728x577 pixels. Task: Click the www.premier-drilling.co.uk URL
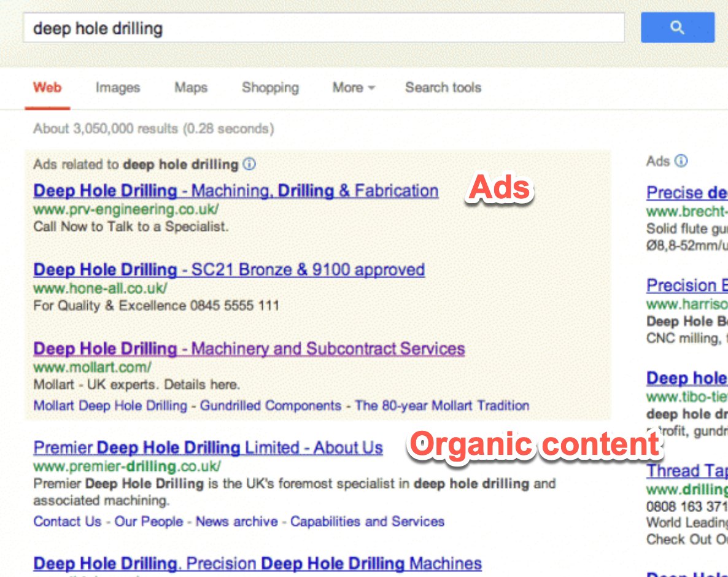click(127, 466)
